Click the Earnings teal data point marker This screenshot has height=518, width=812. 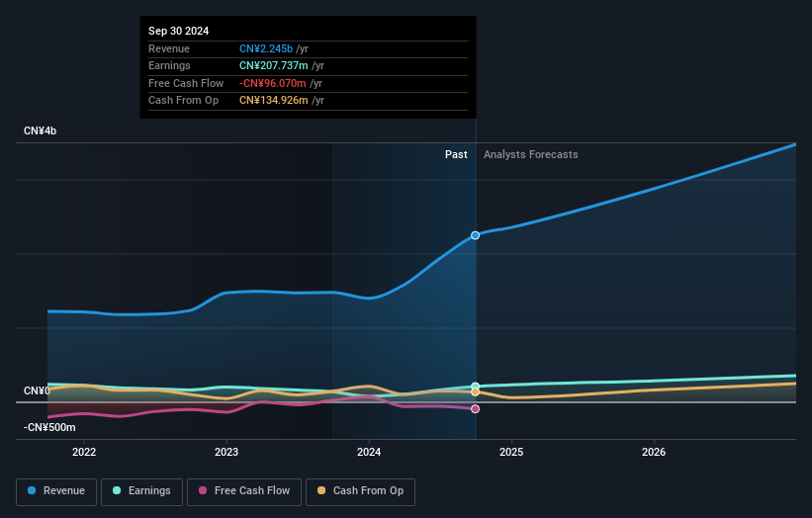click(x=475, y=387)
